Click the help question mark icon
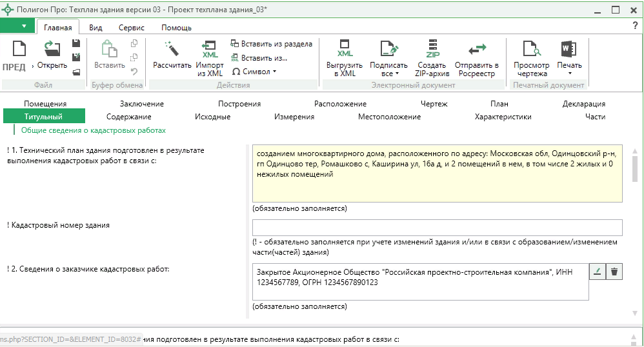Viewport: 644px width, 347px height. [x=635, y=25]
